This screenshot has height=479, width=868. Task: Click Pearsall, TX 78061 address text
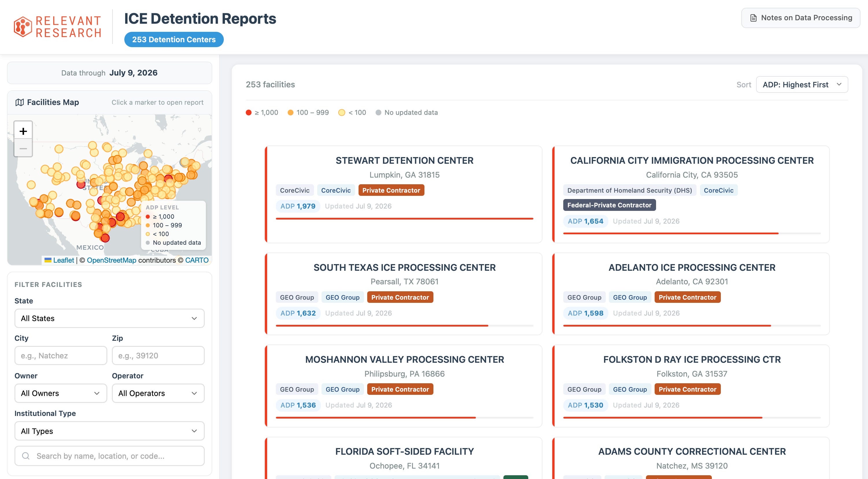coord(404,281)
